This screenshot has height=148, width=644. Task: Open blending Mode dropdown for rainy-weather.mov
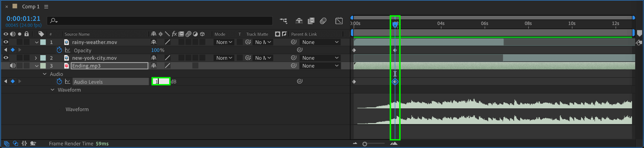(x=224, y=42)
